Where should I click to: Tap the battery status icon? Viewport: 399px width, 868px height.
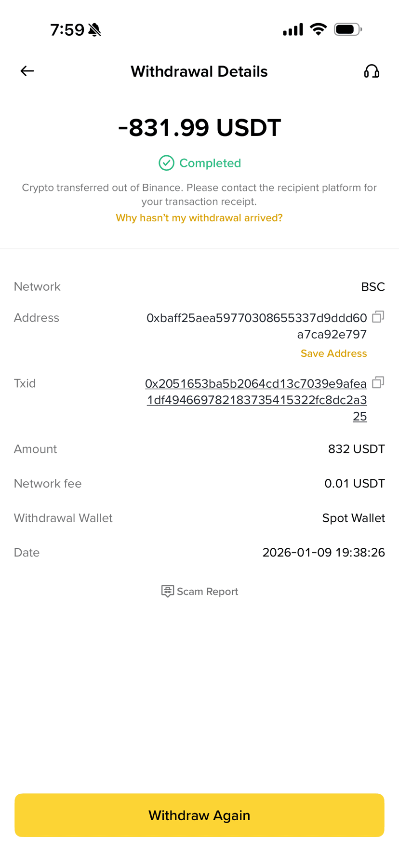tap(347, 29)
